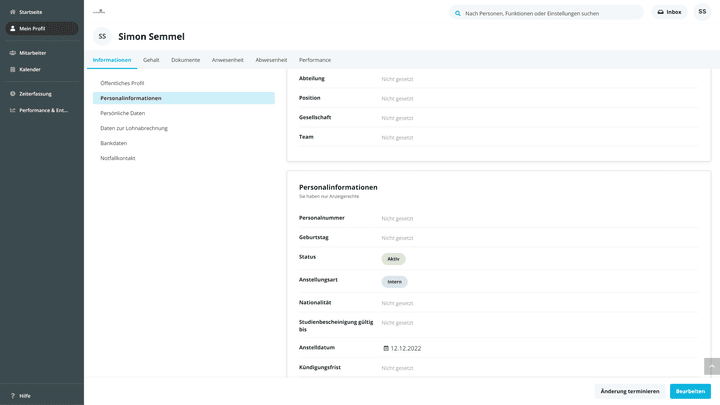This screenshot has width=720, height=405.
Task: Click the Mitarbeiter people icon
Action: pos(12,53)
